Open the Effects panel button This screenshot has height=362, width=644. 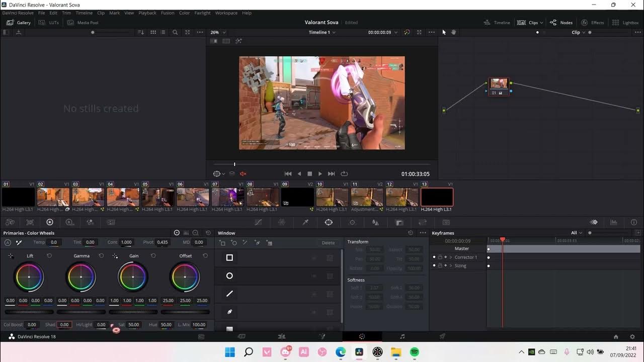(x=592, y=23)
